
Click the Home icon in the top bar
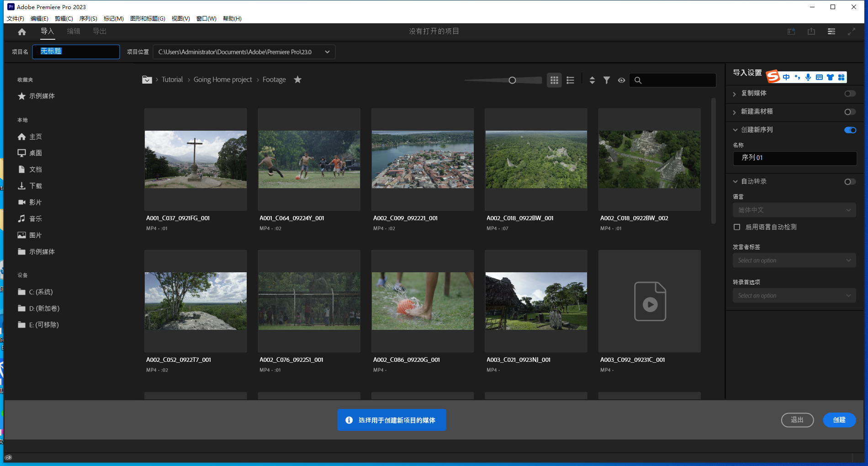click(21, 31)
